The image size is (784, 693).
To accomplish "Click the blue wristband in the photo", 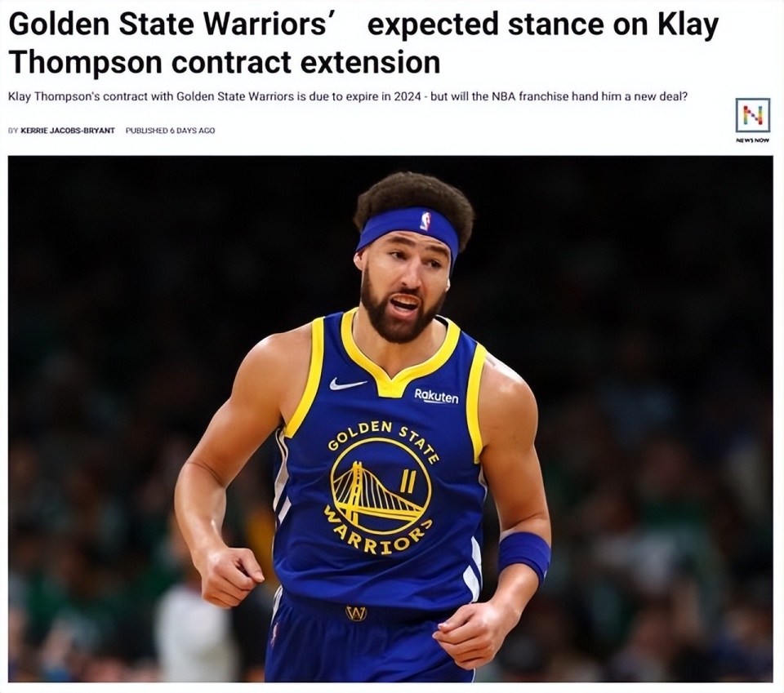I will coord(523,554).
